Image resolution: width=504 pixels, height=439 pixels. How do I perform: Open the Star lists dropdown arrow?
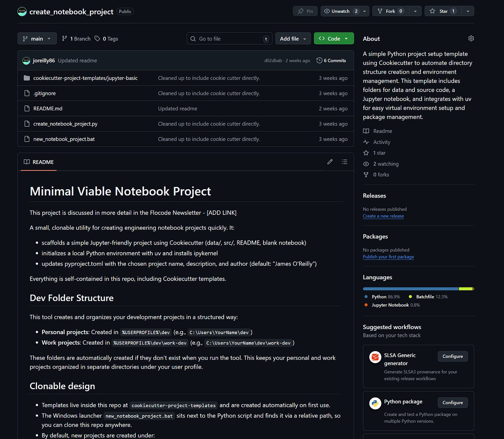(468, 11)
